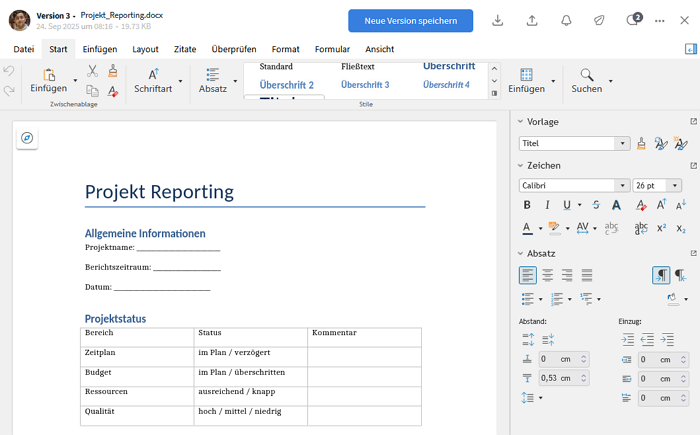Select the Überschrift 2 style
700x435 pixels.
287,85
